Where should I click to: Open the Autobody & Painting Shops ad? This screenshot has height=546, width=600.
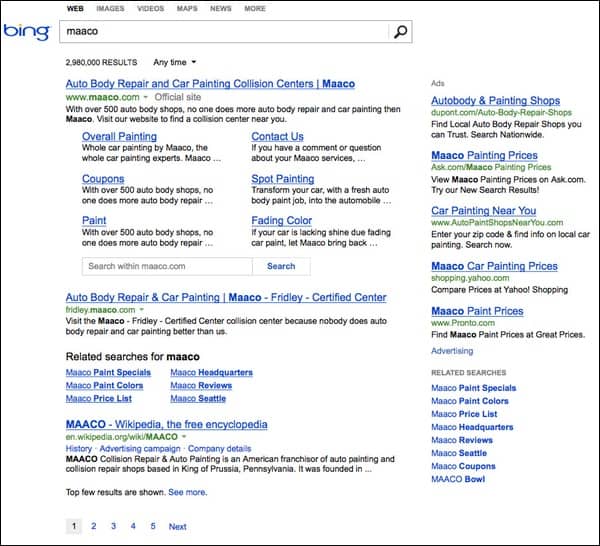click(496, 101)
